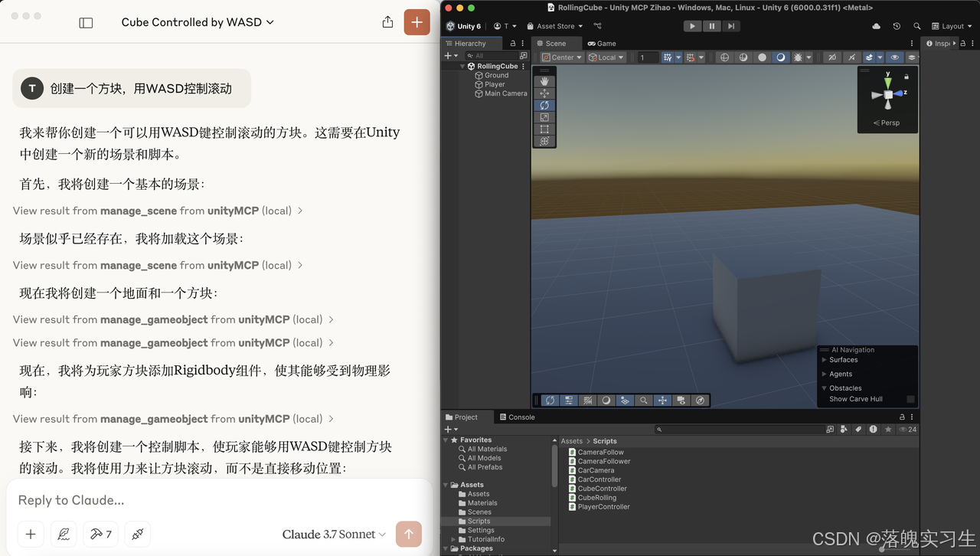Switch to the Game tab
The width and height of the screenshot is (980, 556).
(602, 44)
